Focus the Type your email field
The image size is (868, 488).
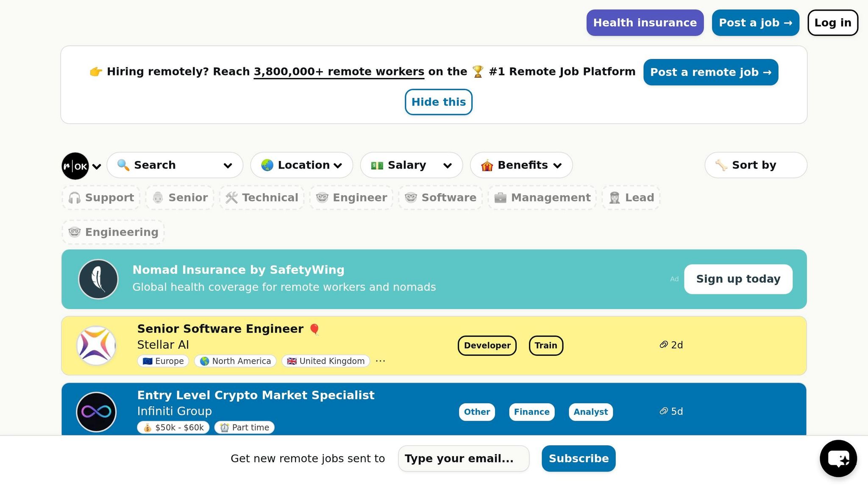[464, 458]
